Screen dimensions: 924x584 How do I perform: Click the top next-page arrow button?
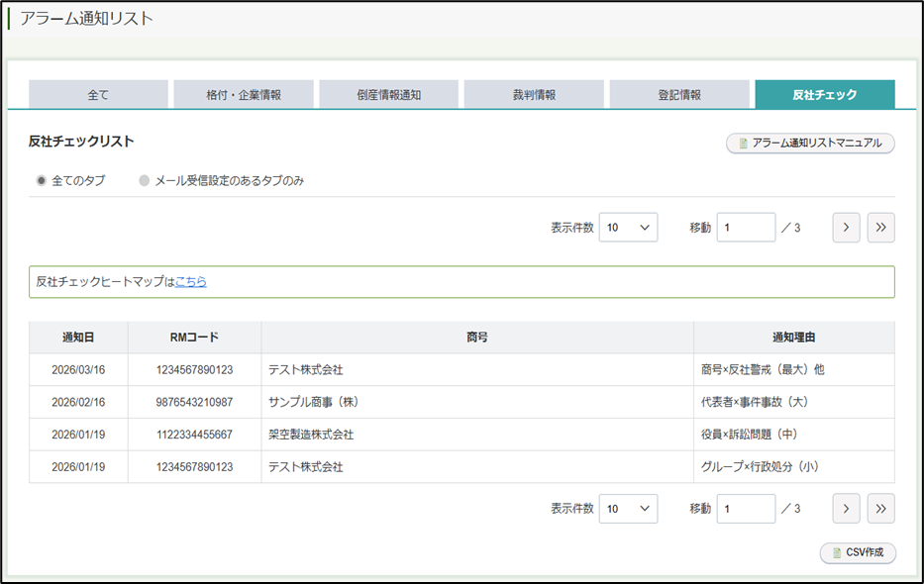coord(846,228)
